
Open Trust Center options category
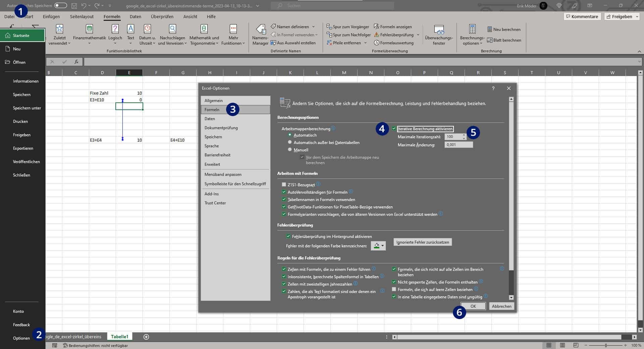[235, 203]
